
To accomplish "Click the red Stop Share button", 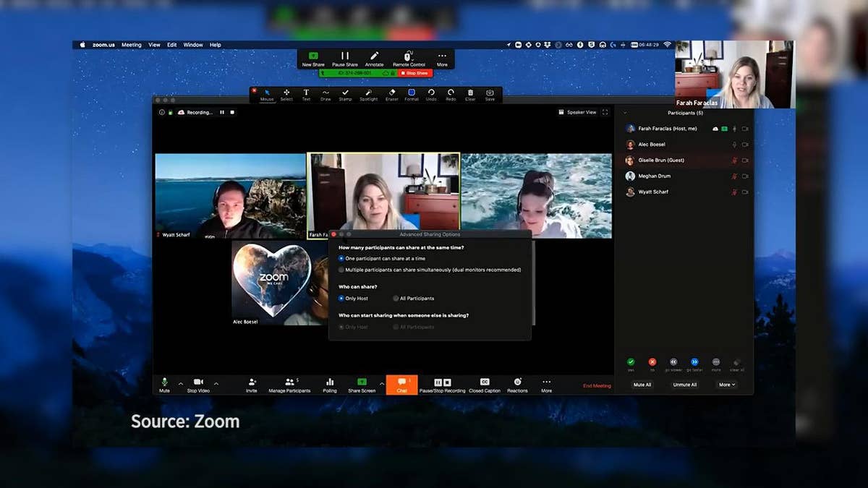I will [x=415, y=73].
